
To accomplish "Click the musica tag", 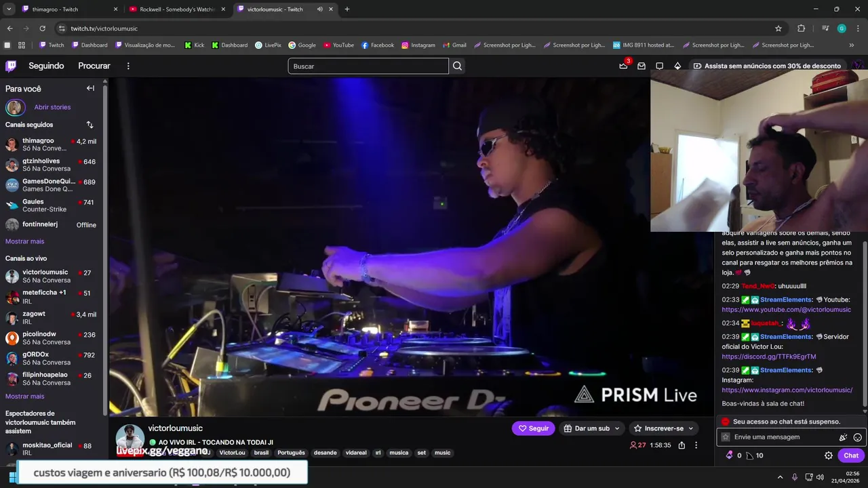I will 399,453.
